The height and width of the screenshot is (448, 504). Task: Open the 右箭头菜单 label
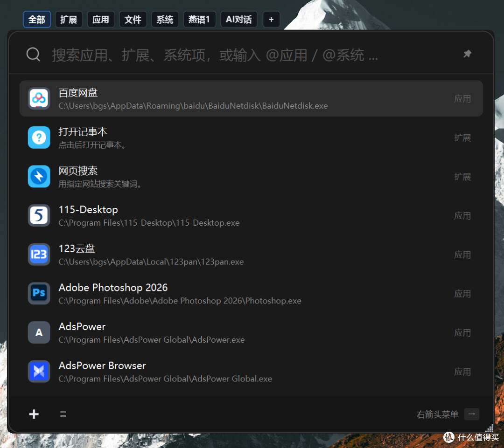(x=437, y=414)
